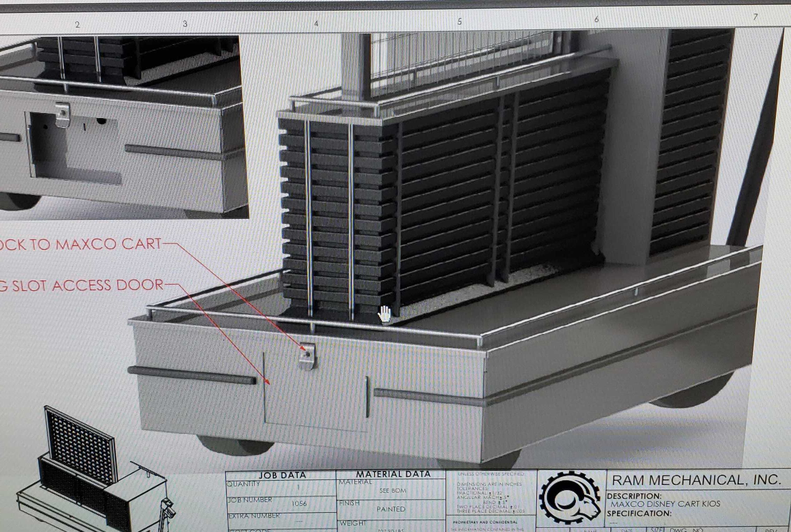Viewport: 791px width, 532px height.
Task: Click the 'DIMENSIONS ARE IN INCHES' tolerance note
Action: pyautogui.click(x=489, y=484)
